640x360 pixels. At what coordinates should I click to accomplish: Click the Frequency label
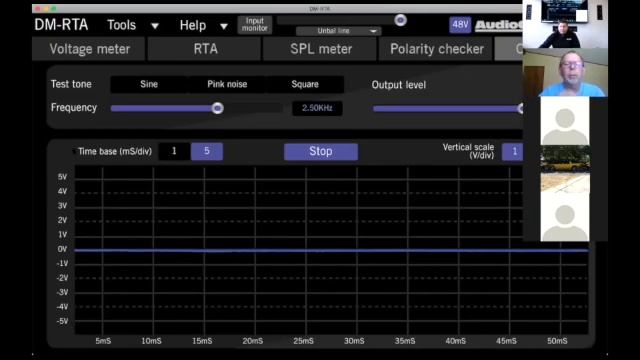coord(74,107)
